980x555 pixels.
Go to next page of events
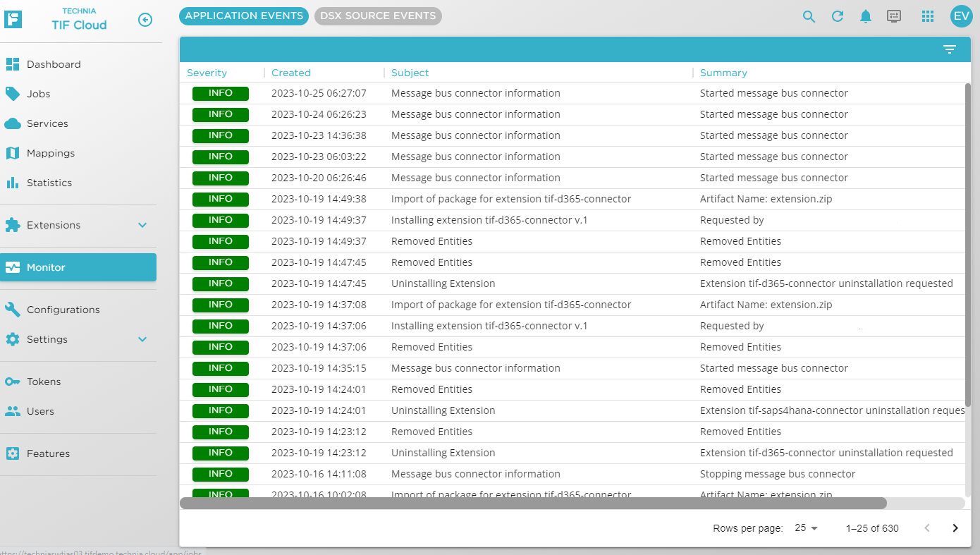point(955,528)
